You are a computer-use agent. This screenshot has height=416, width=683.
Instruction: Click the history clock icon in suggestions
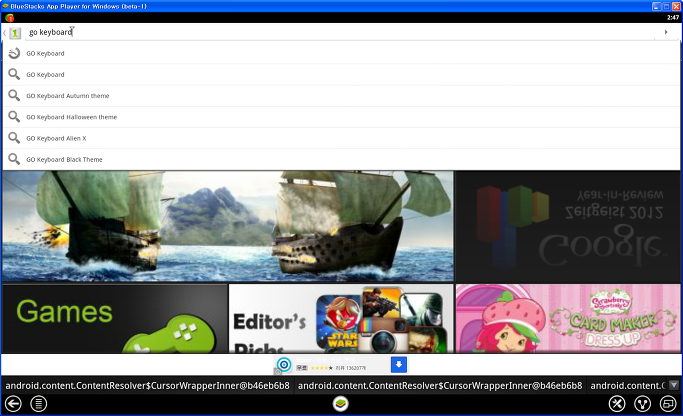14,53
